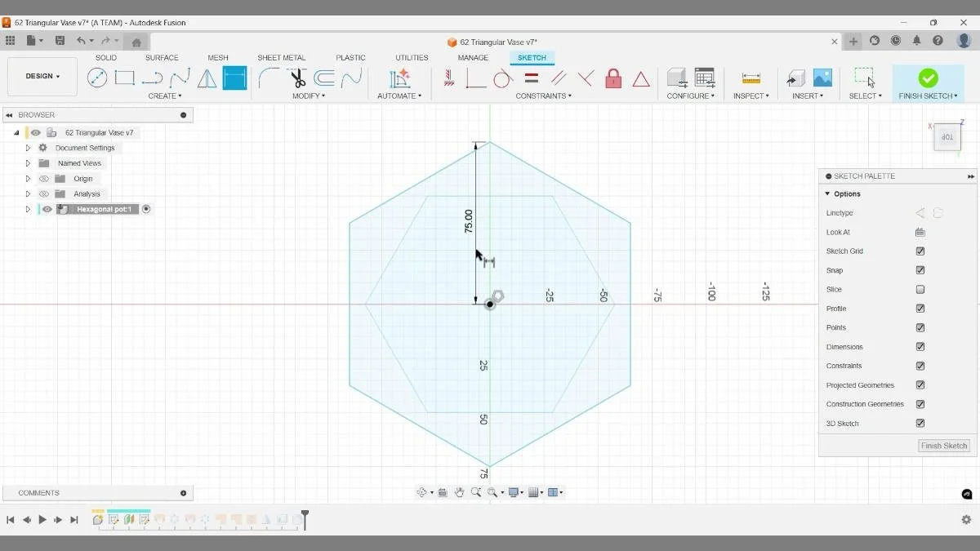Open the DESIGN workspace dropdown
Screen dimensions: 980x551
[42, 76]
